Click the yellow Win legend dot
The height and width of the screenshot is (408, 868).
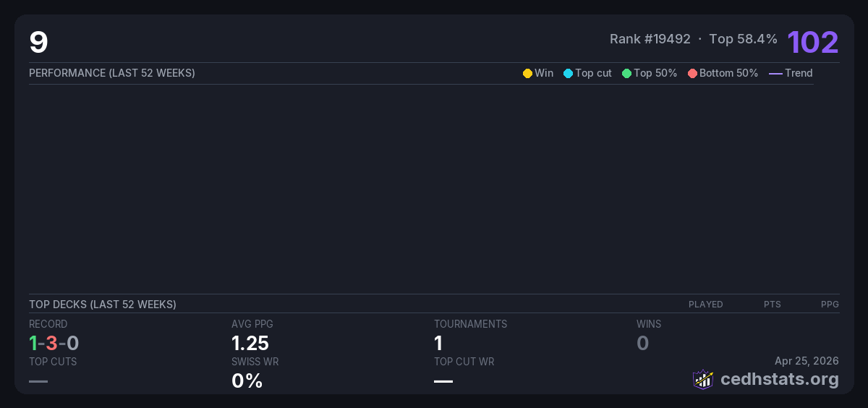click(x=527, y=73)
